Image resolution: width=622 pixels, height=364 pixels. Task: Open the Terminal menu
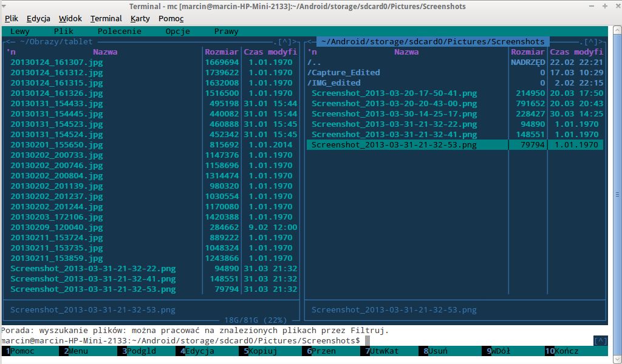click(x=106, y=18)
